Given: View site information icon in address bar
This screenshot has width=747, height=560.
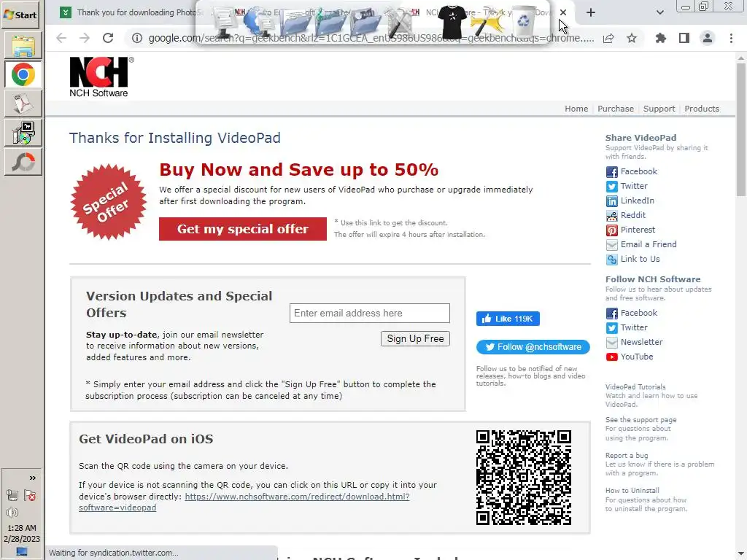Looking at the screenshot, I should pos(137,38).
